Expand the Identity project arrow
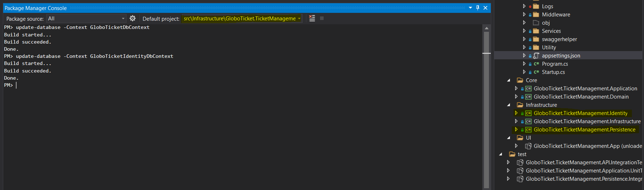 (x=516, y=113)
